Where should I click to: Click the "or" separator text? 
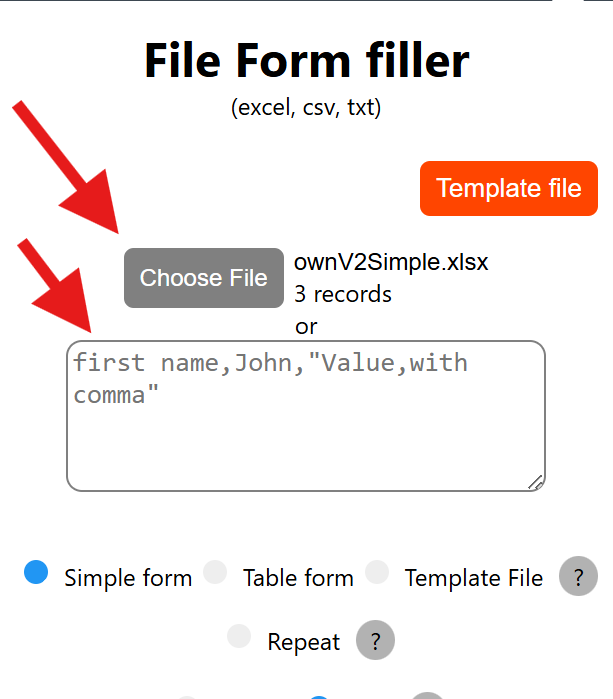(306, 326)
